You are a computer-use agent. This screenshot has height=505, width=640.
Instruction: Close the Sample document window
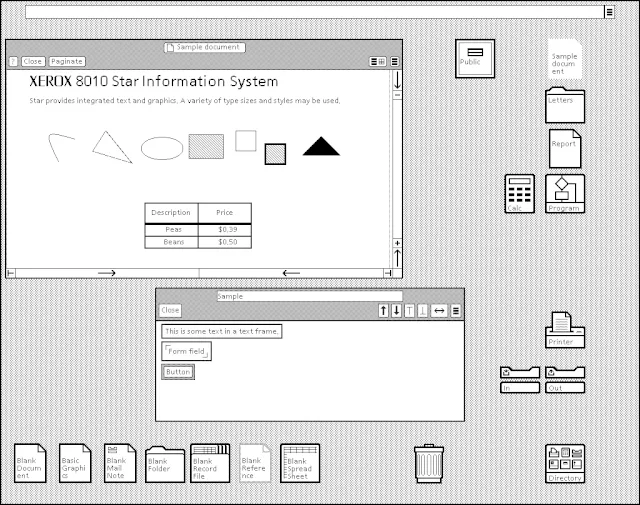[33, 62]
